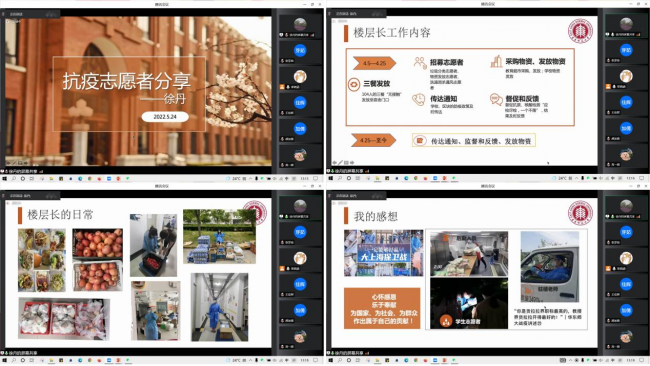
Task: Click the 楼层长的日常 heading
Action: (60, 215)
